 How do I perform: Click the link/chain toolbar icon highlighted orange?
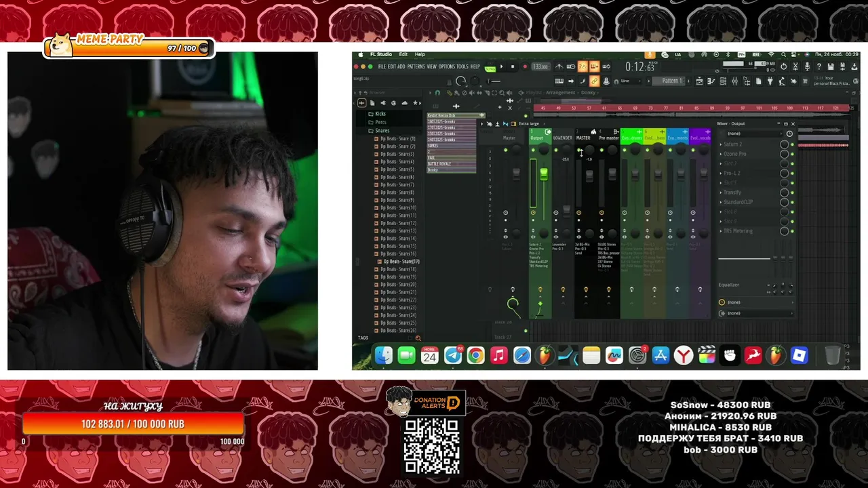[594, 81]
